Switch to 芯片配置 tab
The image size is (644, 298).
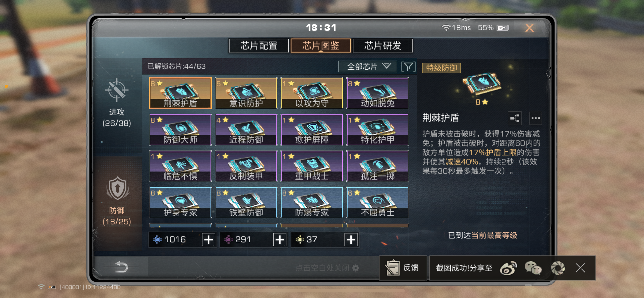[x=259, y=46]
